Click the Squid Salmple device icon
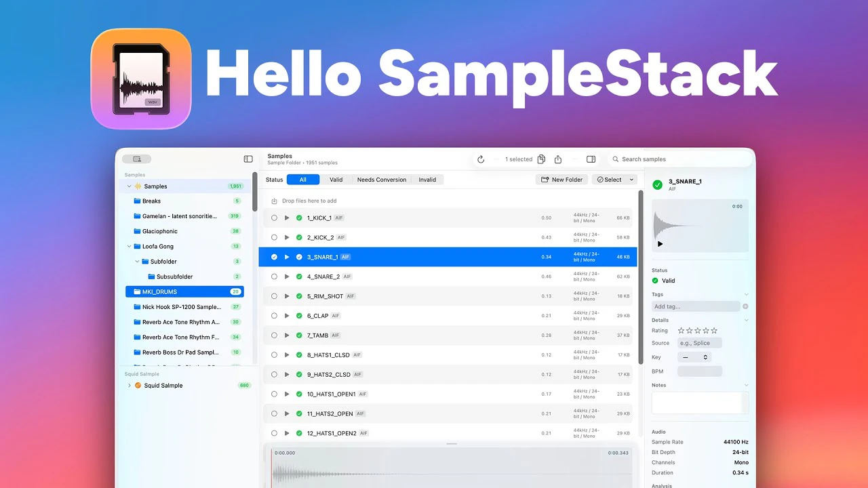 (138, 386)
